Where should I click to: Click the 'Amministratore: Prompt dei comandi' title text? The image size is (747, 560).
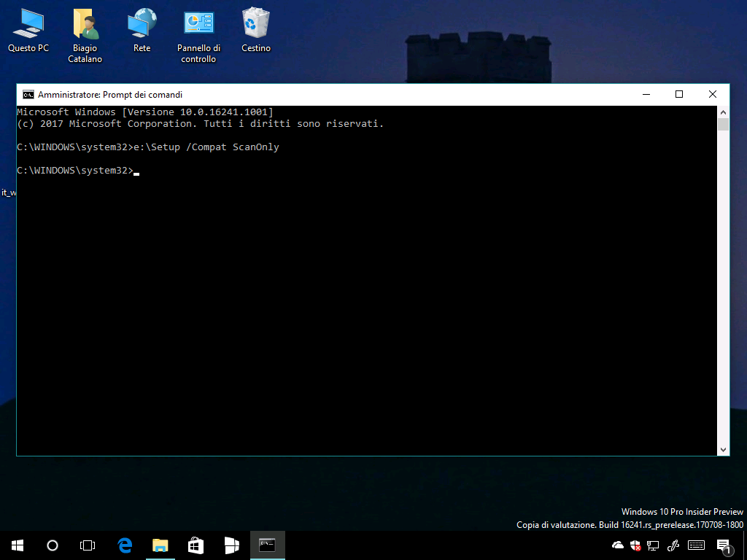click(110, 94)
